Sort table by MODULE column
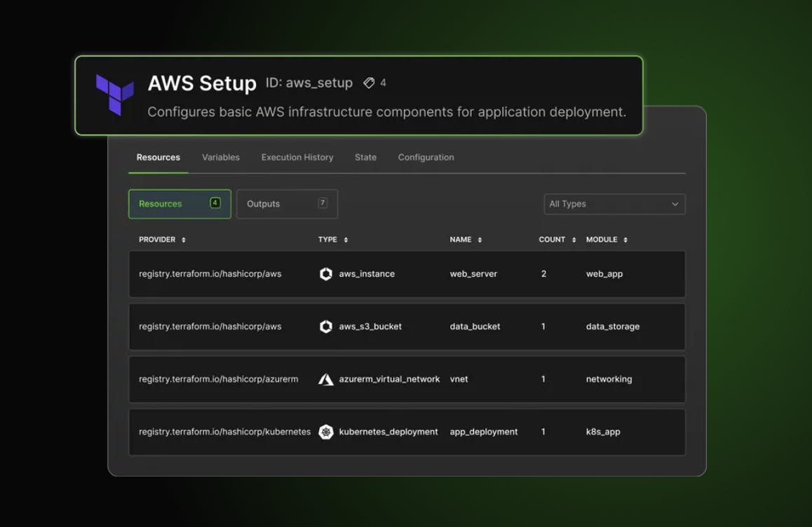This screenshot has height=527, width=812. coord(625,240)
